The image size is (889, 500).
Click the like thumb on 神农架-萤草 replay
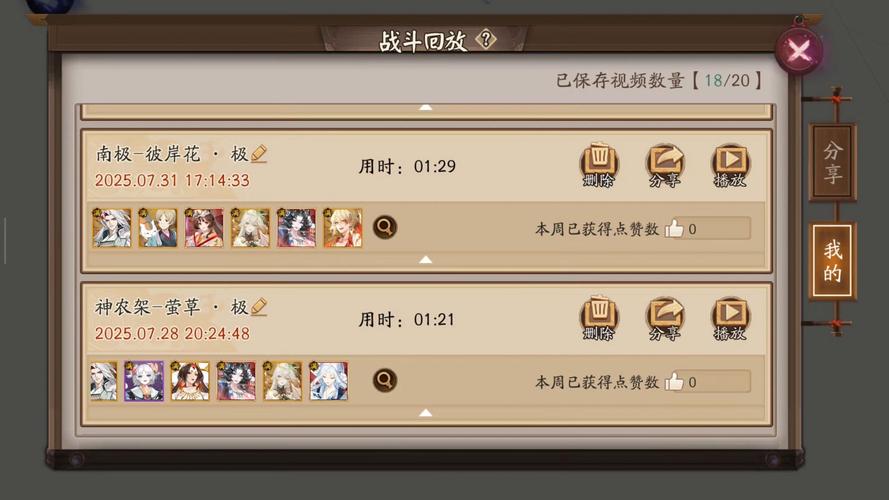(x=675, y=382)
